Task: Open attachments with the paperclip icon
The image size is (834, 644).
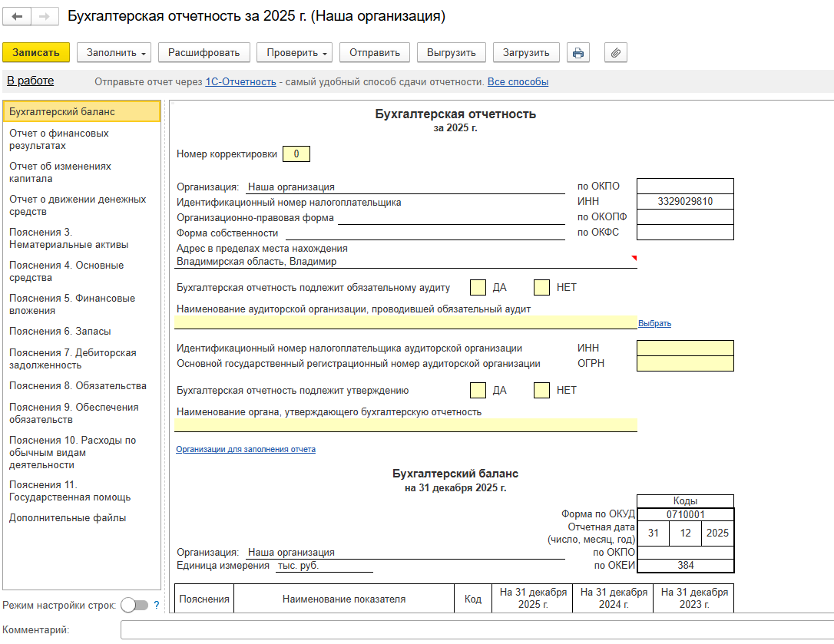Action: pos(616,53)
